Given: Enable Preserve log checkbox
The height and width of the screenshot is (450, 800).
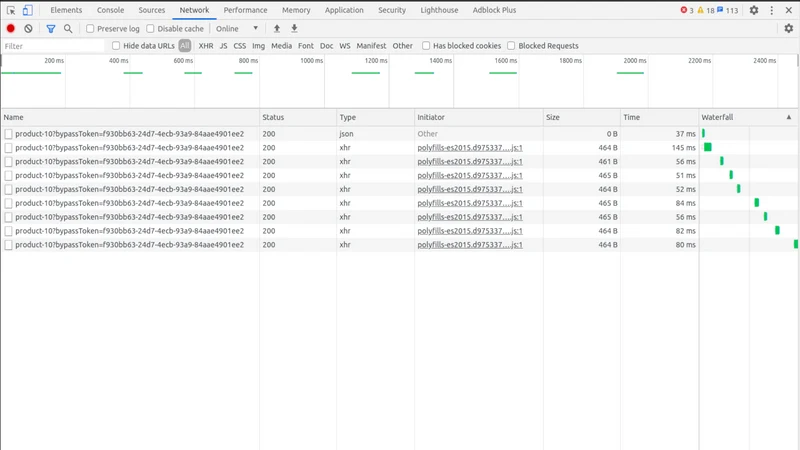Looking at the screenshot, I should [x=90, y=29].
